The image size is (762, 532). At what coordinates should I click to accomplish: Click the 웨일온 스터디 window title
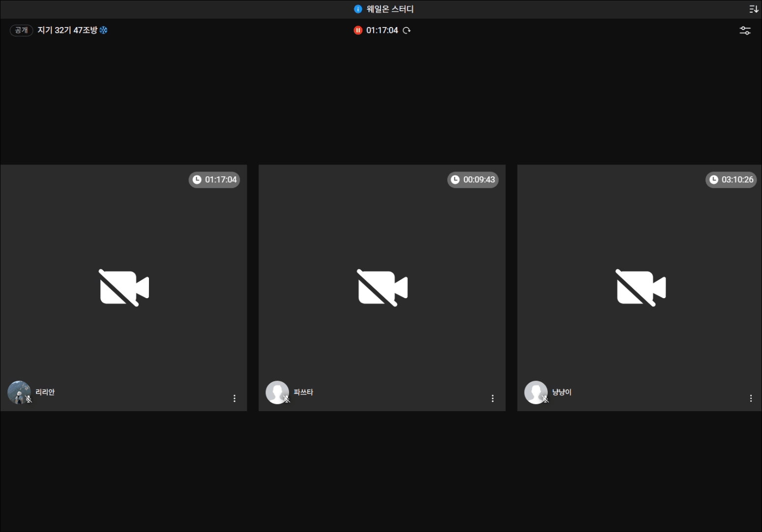point(390,9)
